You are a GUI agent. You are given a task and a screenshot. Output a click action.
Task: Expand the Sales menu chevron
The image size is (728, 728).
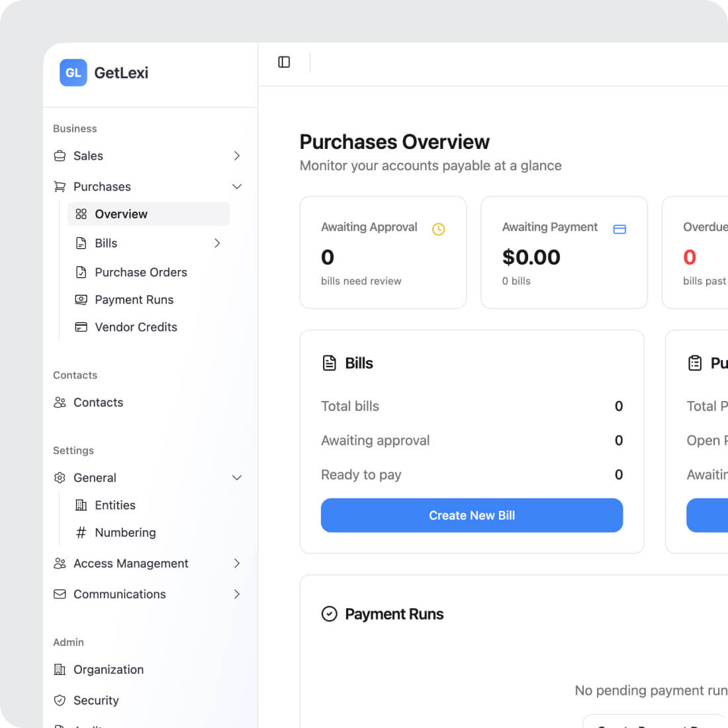[x=237, y=156]
